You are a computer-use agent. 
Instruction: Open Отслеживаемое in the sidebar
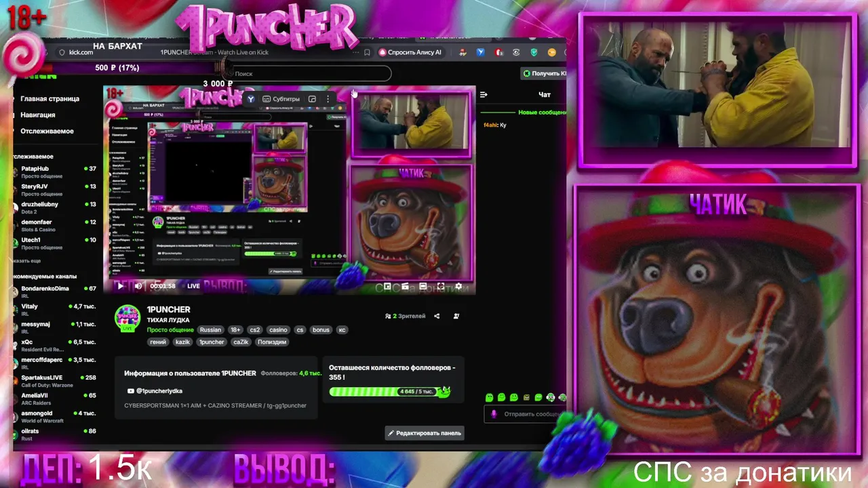(47, 131)
